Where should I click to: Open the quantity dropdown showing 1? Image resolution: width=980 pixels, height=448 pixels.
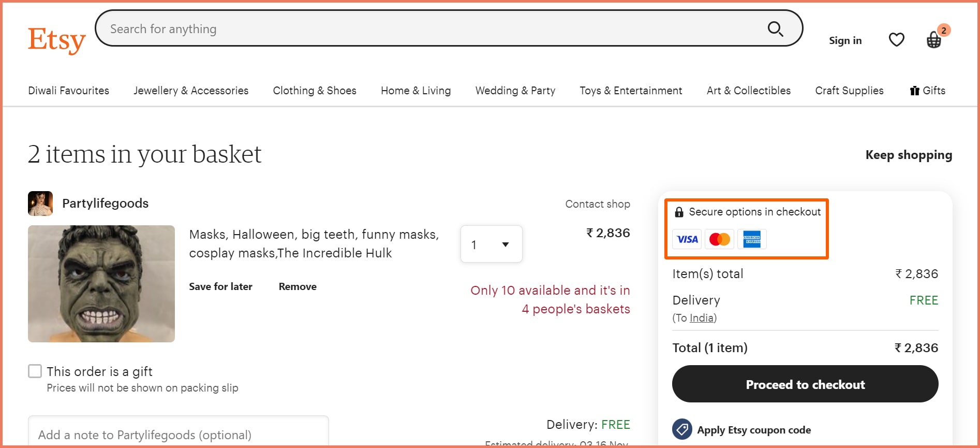point(492,244)
